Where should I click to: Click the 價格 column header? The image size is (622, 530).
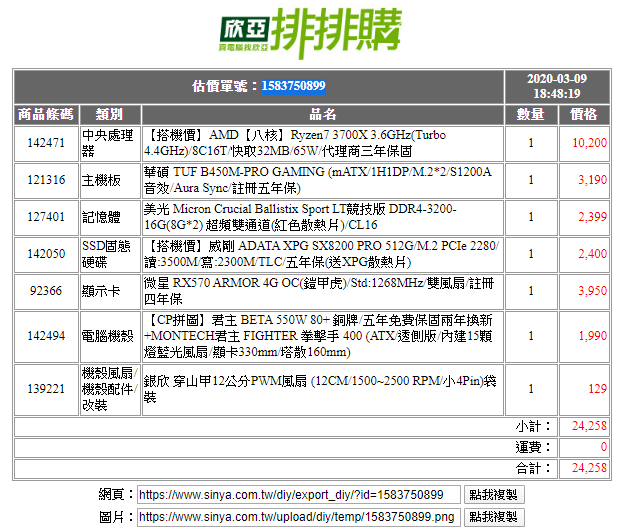[x=584, y=115]
